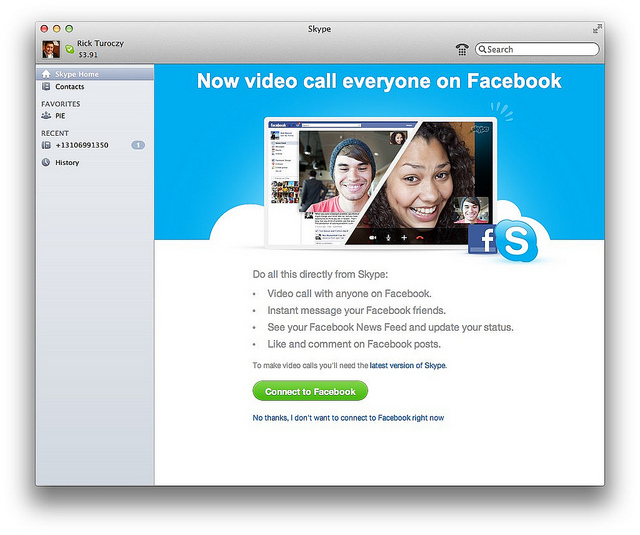Viewport: 640px width, 535px height.
Task: Open the Contacts list in the sidebar
Action: [70, 87]
